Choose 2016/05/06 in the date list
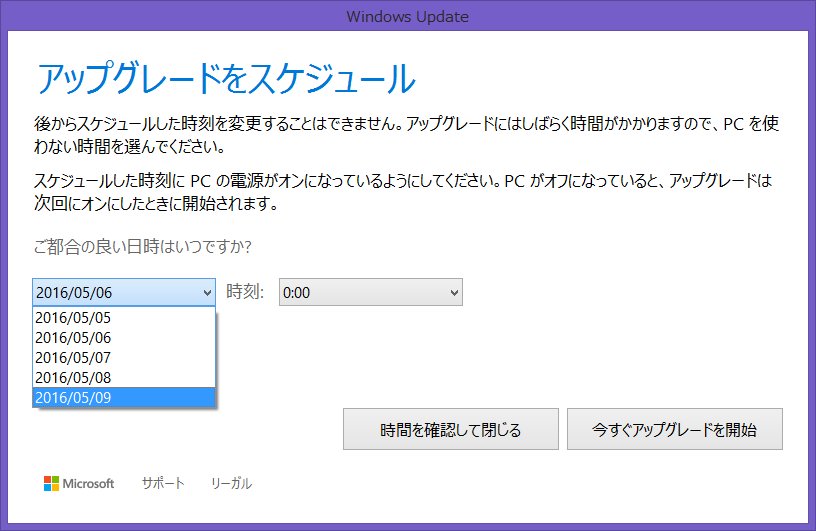 [x=124, y=337]
